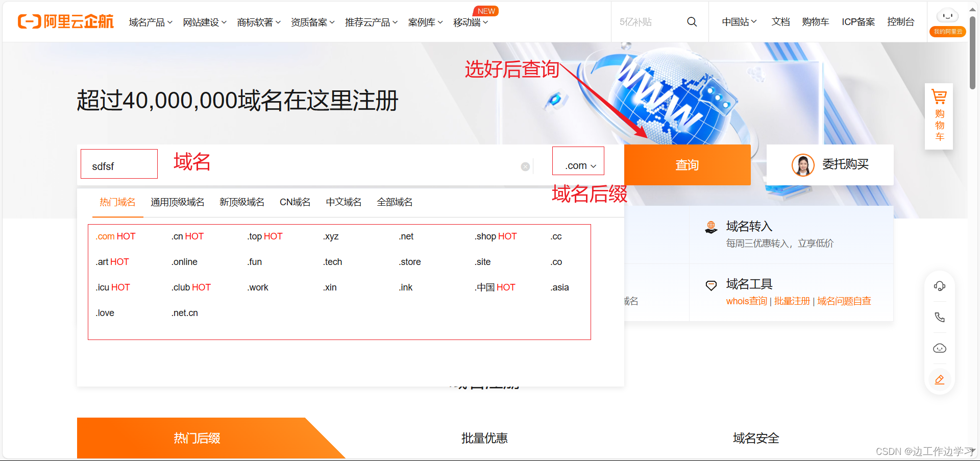Expand the 域名产品 menu

tap(151, 22)
